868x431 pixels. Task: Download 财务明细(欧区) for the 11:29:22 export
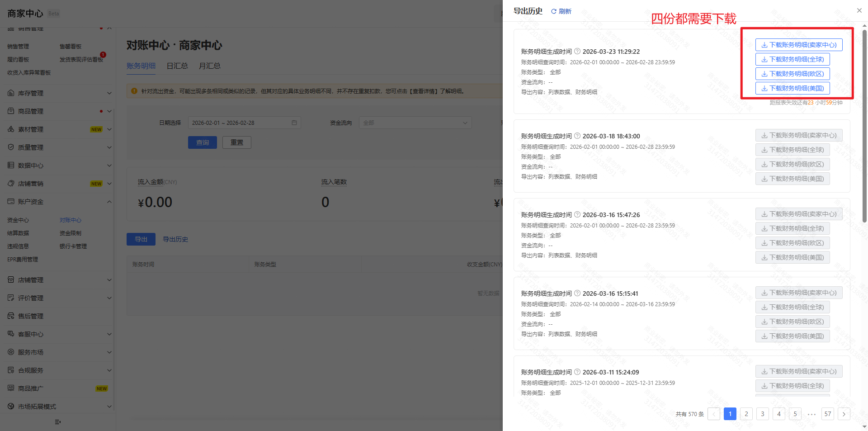point(792,74)
